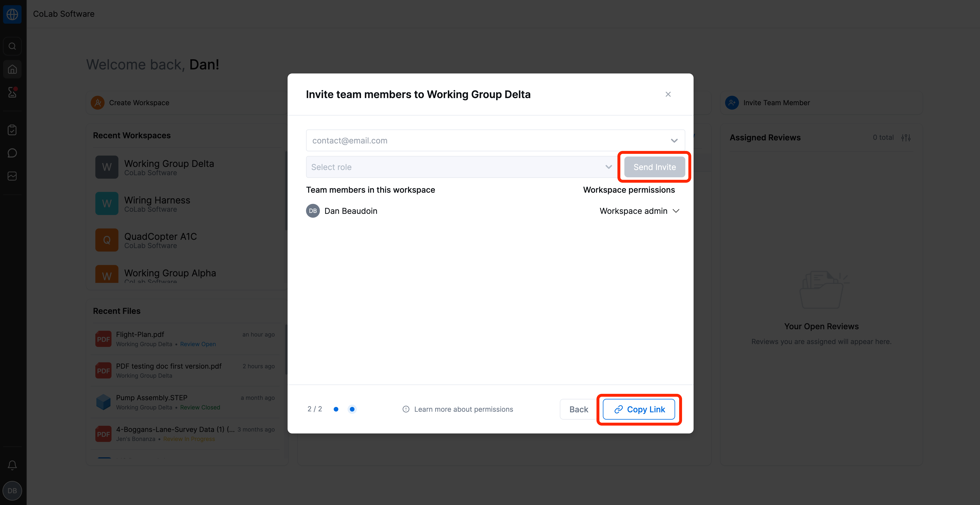Click the Send Invite button
Screen dimensions: 980x505
(654, 167)
